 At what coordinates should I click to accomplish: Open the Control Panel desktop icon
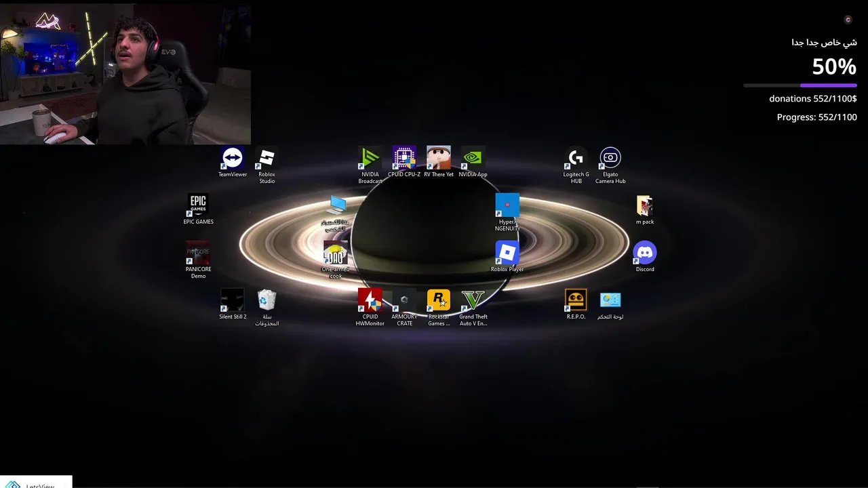610,305
